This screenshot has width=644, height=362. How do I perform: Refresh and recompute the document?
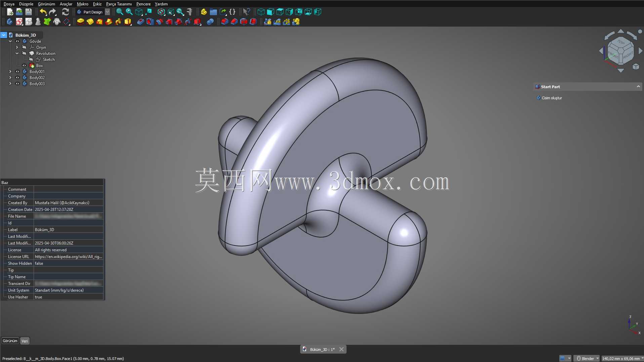[65, 12]
